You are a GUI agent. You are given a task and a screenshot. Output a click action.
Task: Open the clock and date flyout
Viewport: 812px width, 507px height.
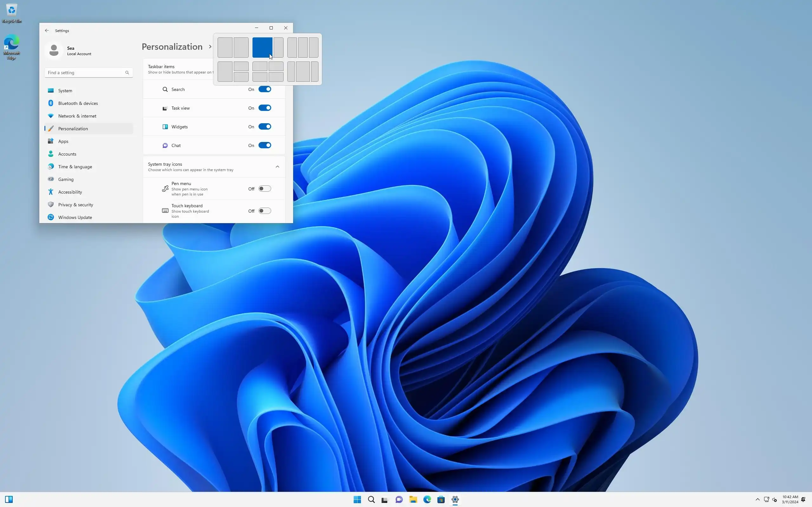pyautogui.click(x=790, y=500)
